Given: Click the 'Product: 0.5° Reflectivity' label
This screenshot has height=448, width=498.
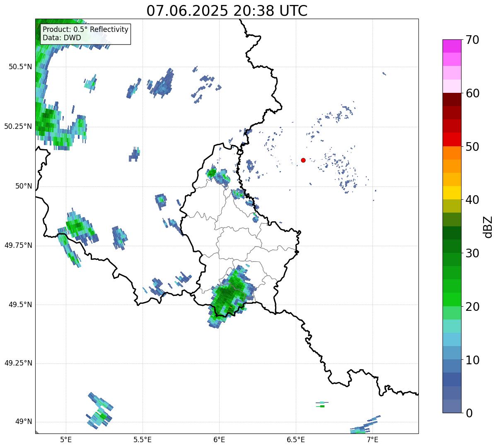Looking at the screenshot, I should tap(85, 30).
